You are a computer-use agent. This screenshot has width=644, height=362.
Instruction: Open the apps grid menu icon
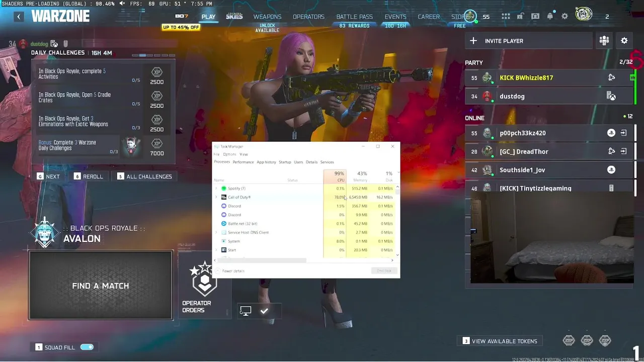(x=506, y=17)
